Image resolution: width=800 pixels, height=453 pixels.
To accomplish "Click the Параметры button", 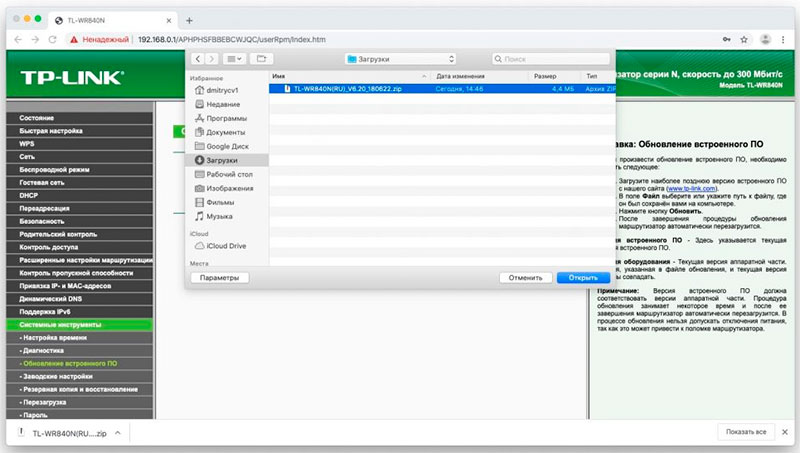I will tap(219, 277).
